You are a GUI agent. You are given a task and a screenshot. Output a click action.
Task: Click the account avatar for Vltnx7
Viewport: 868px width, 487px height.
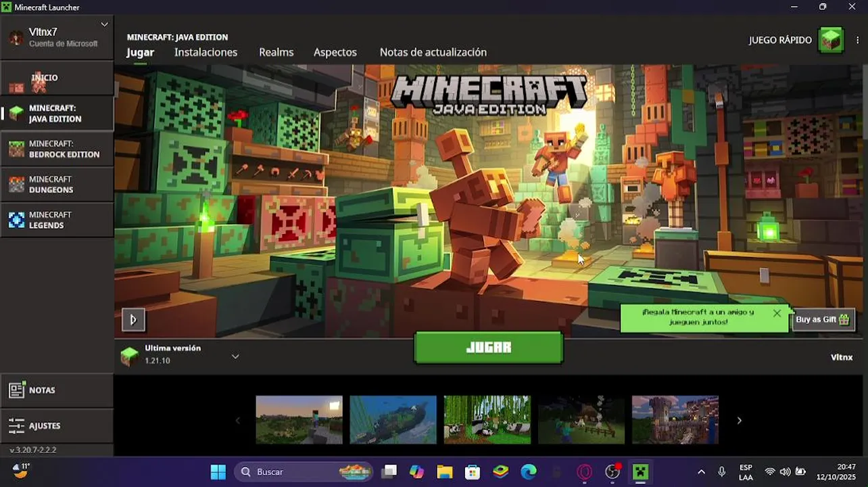[16, 37]
